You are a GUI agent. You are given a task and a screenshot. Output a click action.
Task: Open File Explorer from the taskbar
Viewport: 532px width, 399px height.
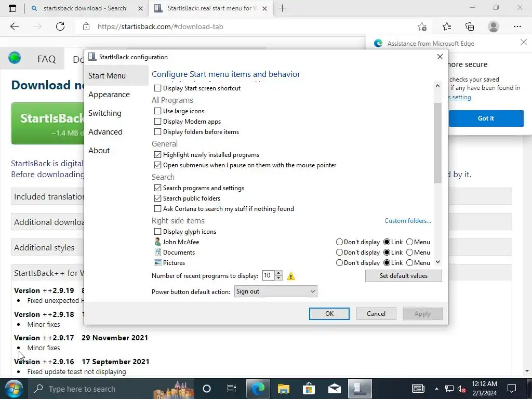(283, 389)
